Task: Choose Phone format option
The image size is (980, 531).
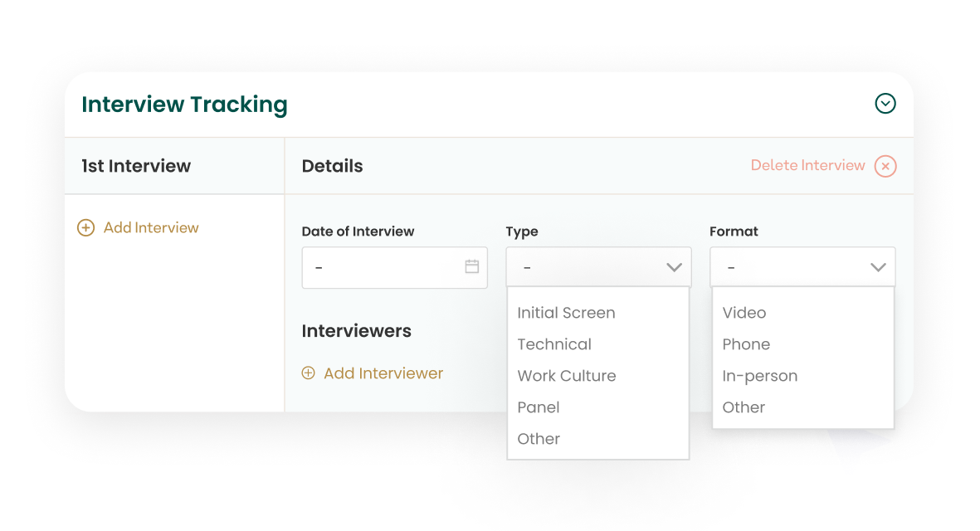Action: pos(746,344)
